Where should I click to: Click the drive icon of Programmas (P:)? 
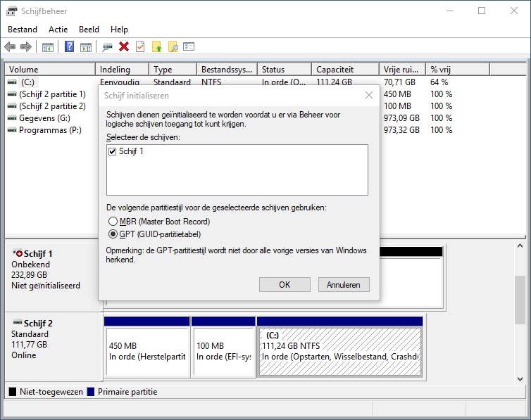pyautogui.click(x=12, y=130)
